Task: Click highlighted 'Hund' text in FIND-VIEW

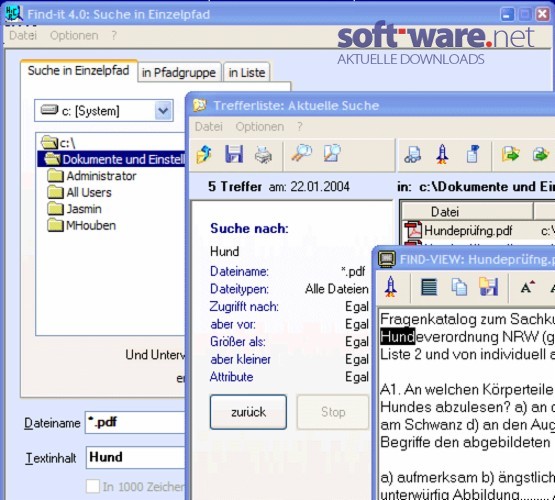Action: 398,337
